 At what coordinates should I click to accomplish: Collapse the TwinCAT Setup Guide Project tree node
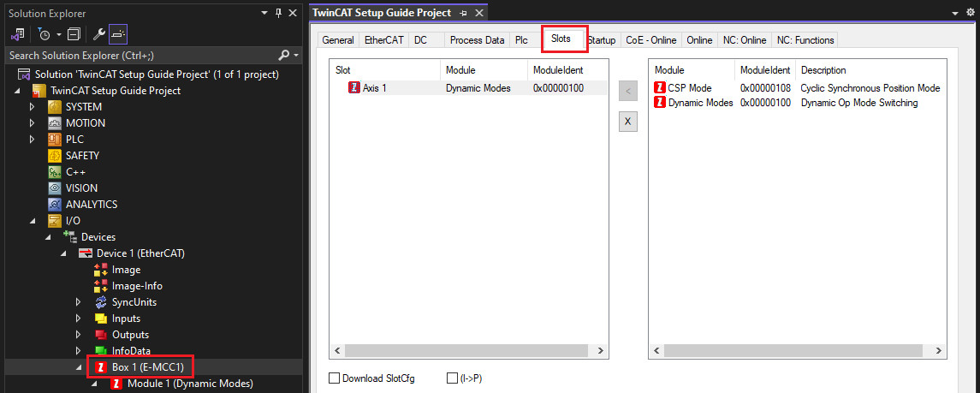(x=17, y=92)
